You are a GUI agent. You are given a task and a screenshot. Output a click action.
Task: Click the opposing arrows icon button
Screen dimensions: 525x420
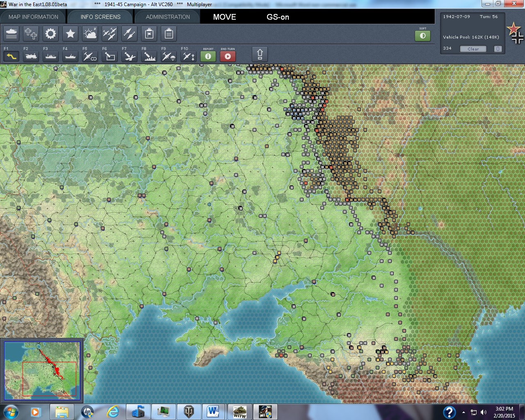pyautogui.click(x=130, y=34)
